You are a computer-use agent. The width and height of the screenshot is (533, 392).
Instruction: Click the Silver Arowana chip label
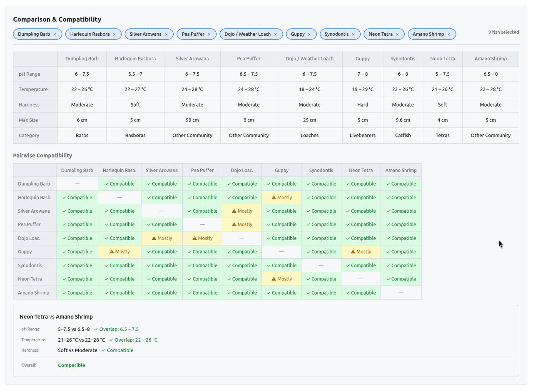[146, 34]
